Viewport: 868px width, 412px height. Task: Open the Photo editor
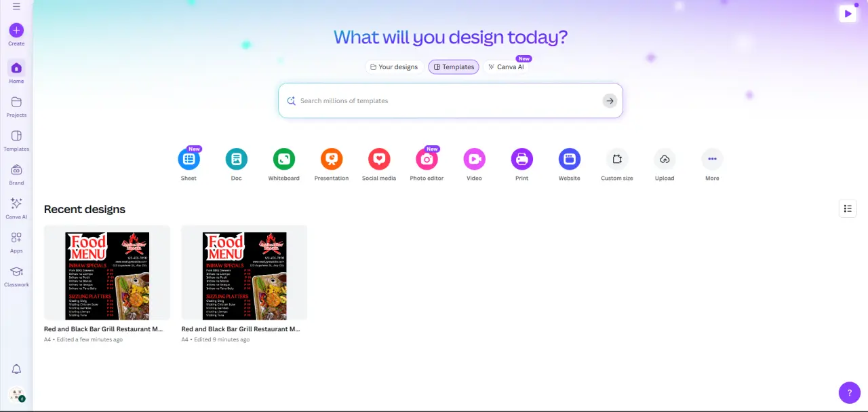(x=427, y=164)
